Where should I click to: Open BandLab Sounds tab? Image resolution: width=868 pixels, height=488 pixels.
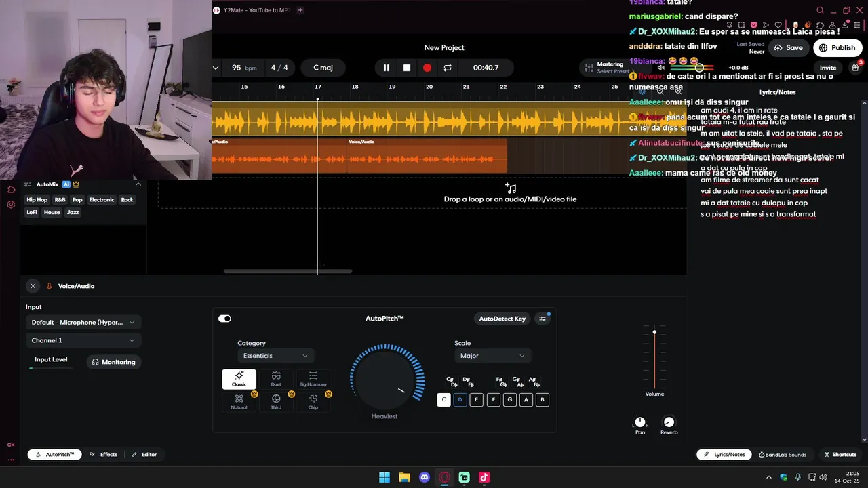(783, 455)
